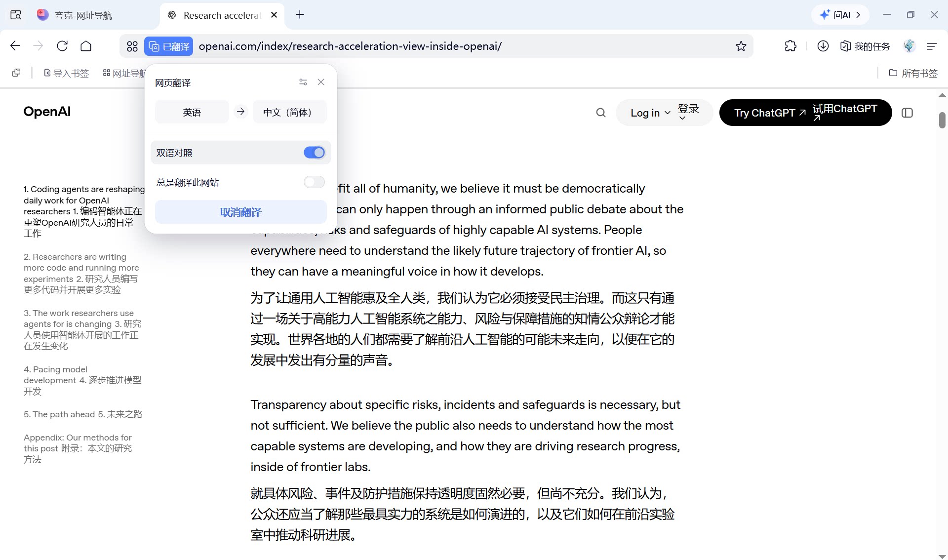Open section 5 The path ahead
Screen dimensions: 948x560
tap(83, 414)
